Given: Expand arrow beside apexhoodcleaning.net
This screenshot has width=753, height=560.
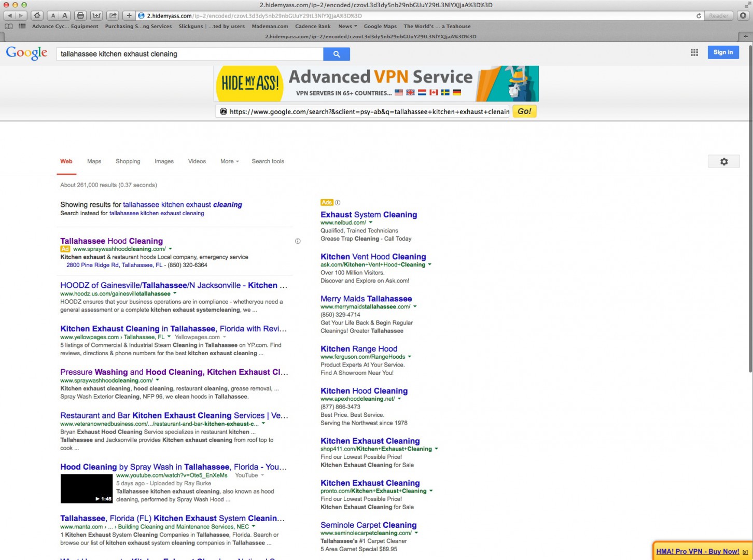Looking at the screenshot, I should click(x=399, y=399).
